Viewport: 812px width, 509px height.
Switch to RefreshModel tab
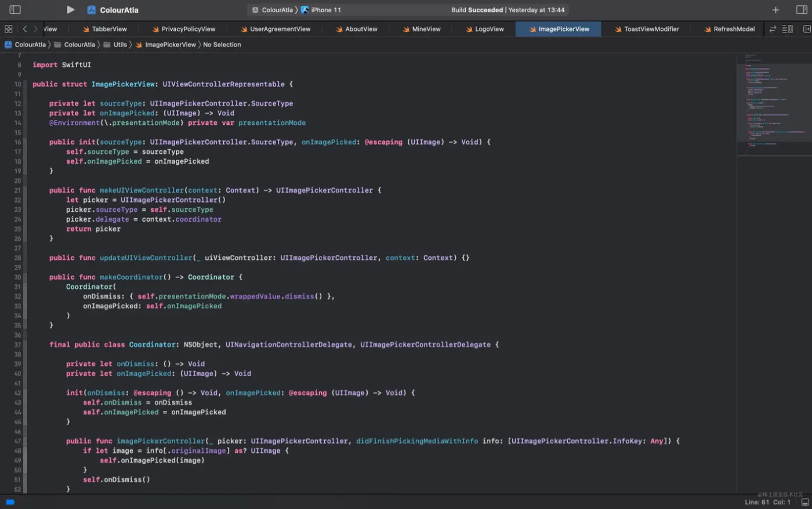click(729, 29)
